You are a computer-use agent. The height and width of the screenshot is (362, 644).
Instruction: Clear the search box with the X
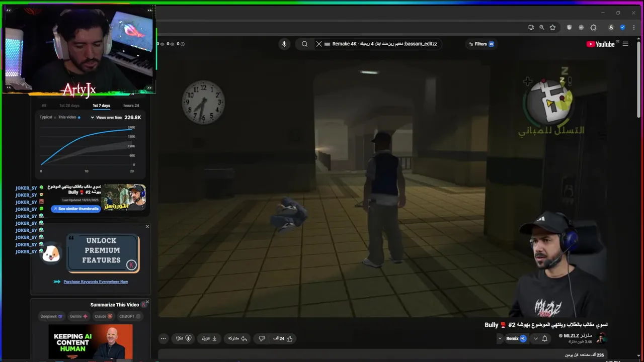pos(319,44)
